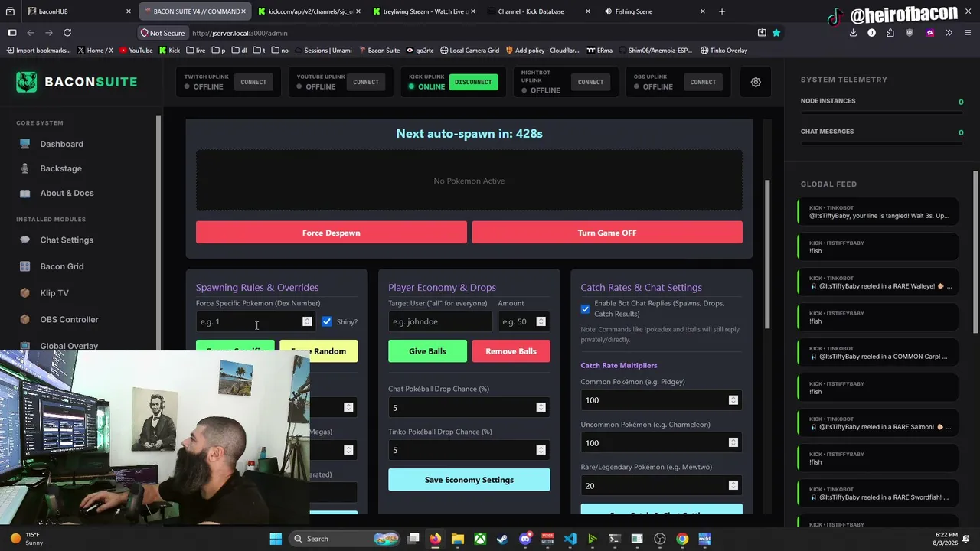Open the Firefox sidebar toggle icon
The image size is (980, 551).
12,33
